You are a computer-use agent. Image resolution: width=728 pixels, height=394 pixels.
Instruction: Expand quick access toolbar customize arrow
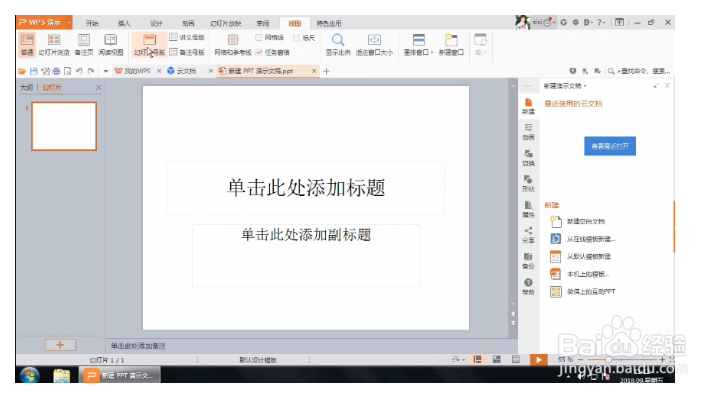click(x=106, y=71)
